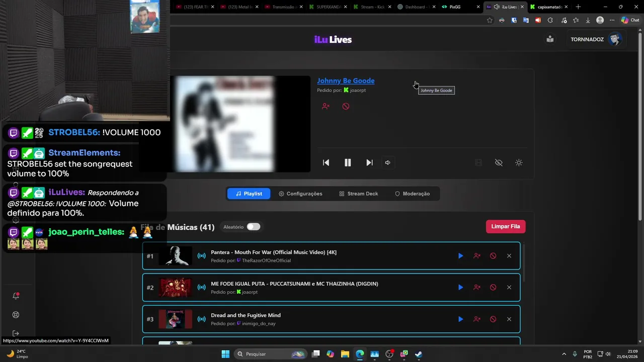Open File Explorer from the taskbar
The image size is (644, 362).
(345, 354)
